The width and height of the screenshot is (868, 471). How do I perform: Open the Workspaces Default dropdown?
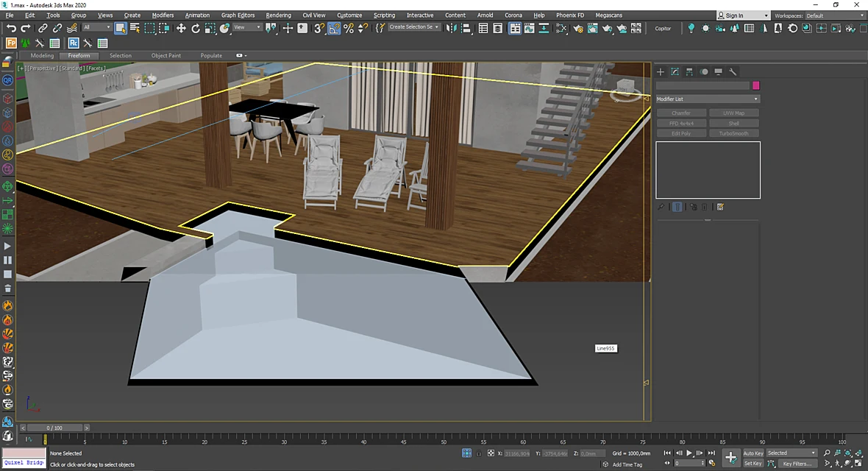click(835, 15)
